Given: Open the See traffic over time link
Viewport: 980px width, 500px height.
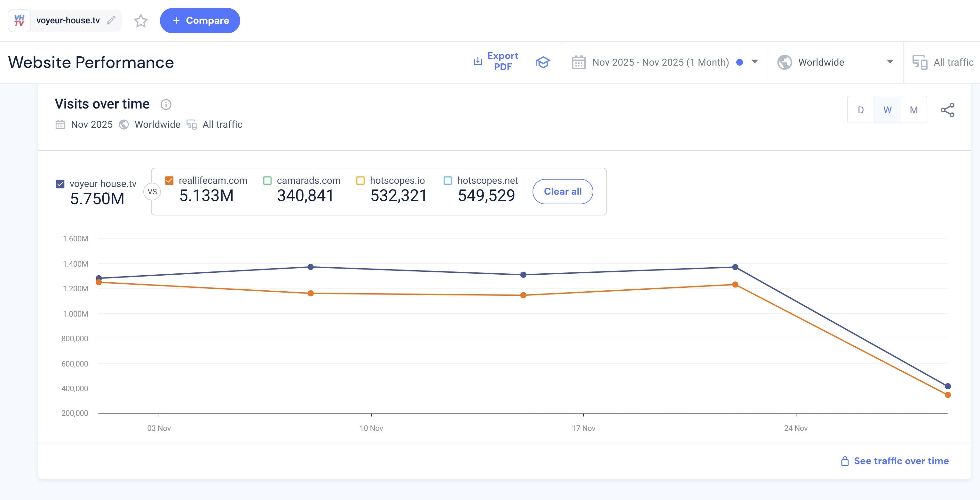Looking at the screenshot, I should 901,461.
